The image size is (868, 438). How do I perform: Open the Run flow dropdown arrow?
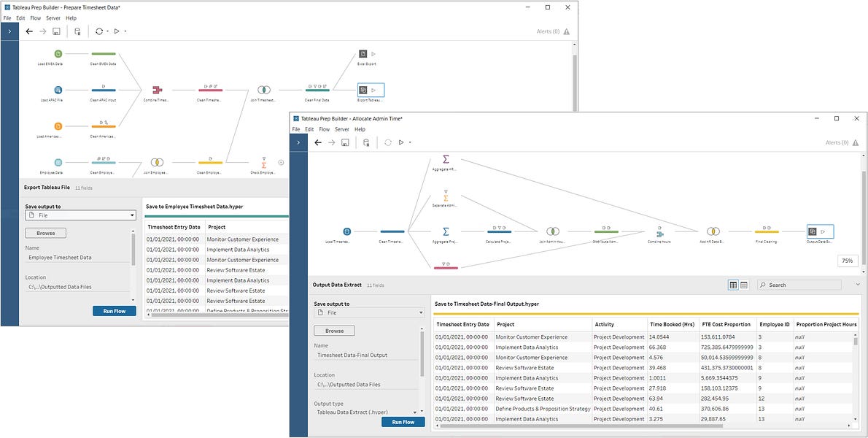(x=410, y=142)
